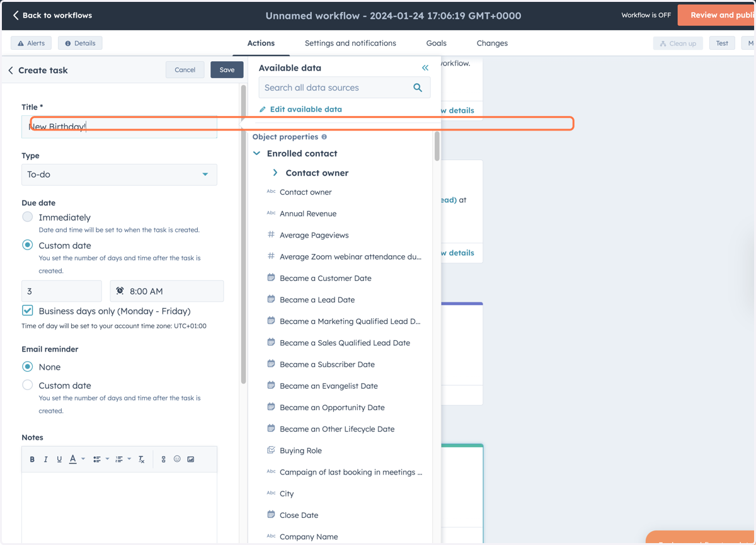Click the search magnifier icon
Screen dimensions: 756x545
click(x=418, y=88)
